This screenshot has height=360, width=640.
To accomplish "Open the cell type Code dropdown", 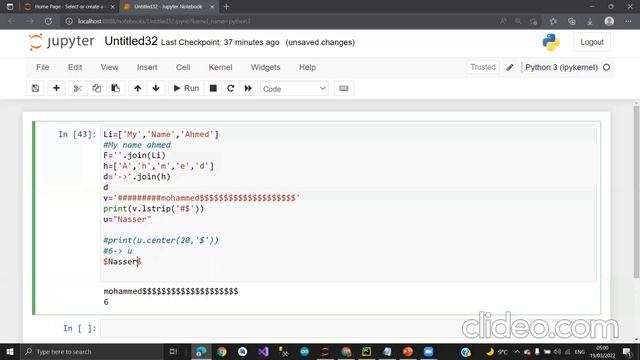I will (294, 89).
